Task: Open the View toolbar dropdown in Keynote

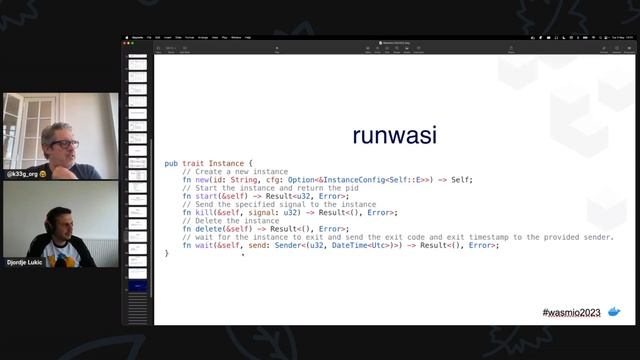Action: pyautogui.click(x=158, y=49)
